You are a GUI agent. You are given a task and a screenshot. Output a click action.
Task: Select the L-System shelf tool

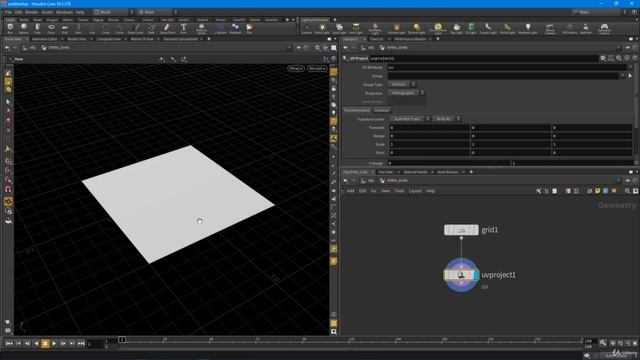220,29
